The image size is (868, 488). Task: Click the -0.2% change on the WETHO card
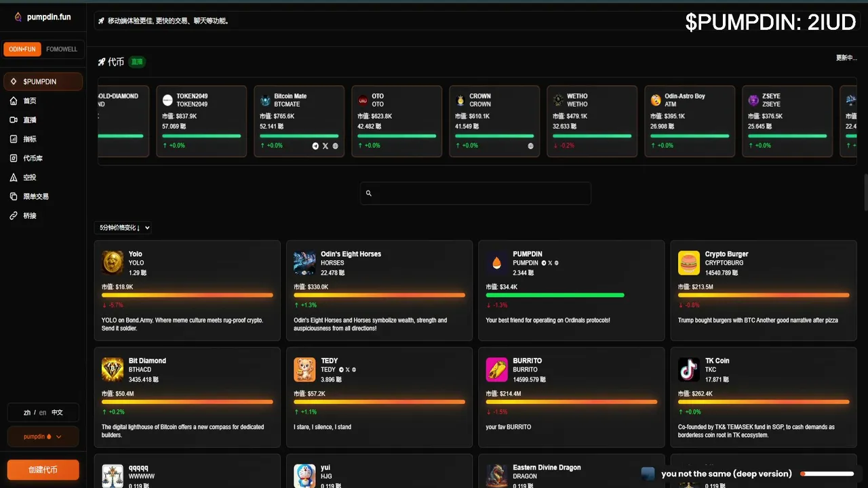click(x=564, y=146)
